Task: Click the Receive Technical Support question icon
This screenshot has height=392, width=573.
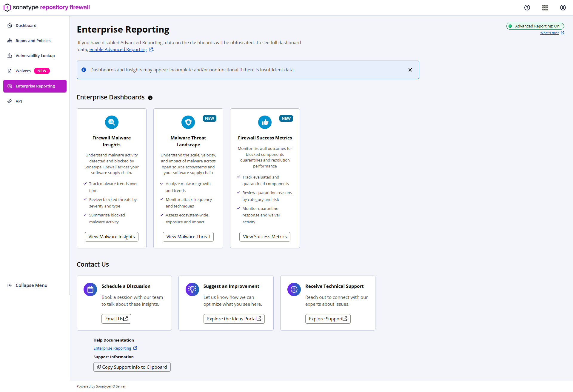Action: pos(294,289)
